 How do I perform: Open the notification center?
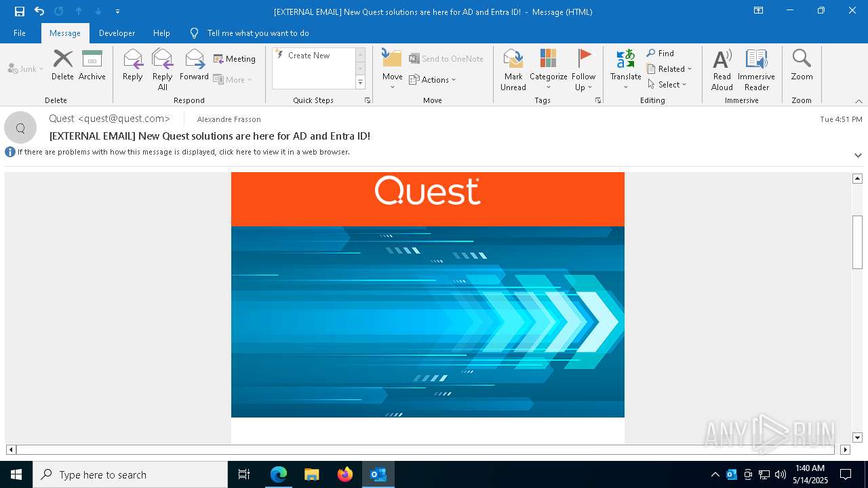[x=846, y=474]
